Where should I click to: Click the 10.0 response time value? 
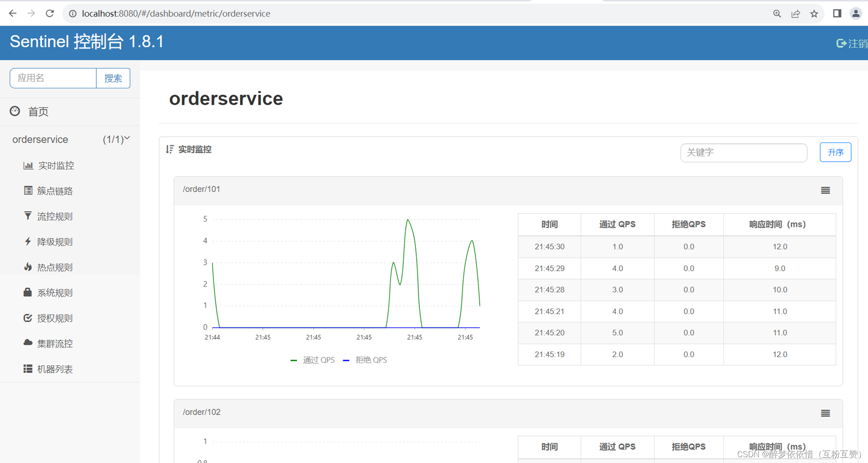[x=780, y=290]
